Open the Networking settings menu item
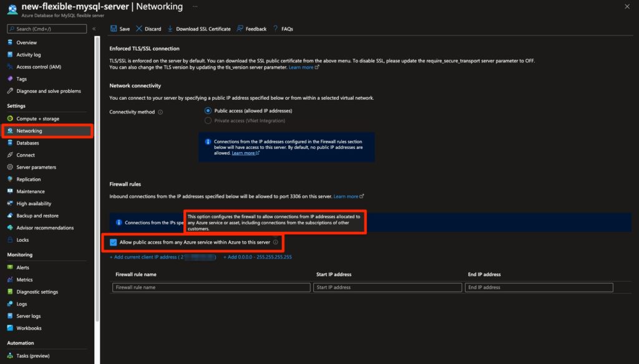 (47, 131)
